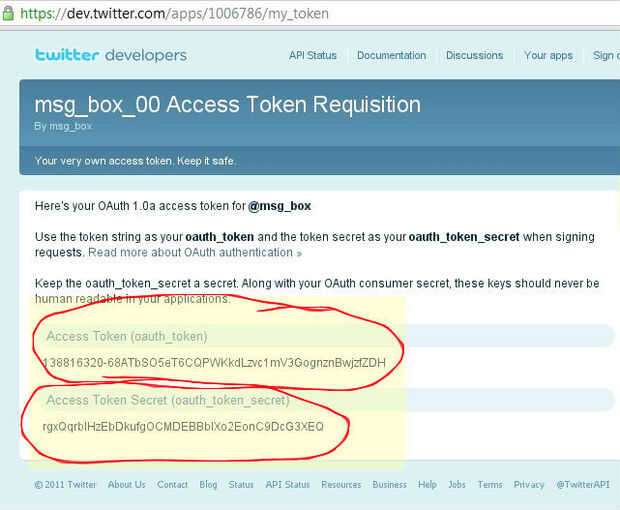The width and height of the screenshot is (620, 510).
Task: Go to Documentation
Action: [391, 55]
